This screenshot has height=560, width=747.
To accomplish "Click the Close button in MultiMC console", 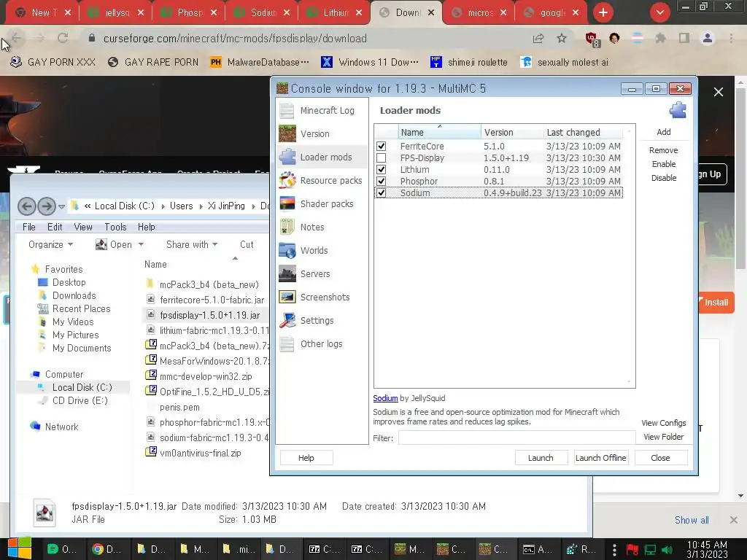I will coord(660,458).
